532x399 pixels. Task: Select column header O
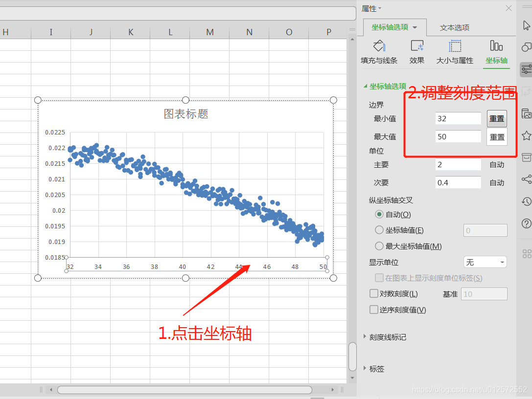point(289,32)
